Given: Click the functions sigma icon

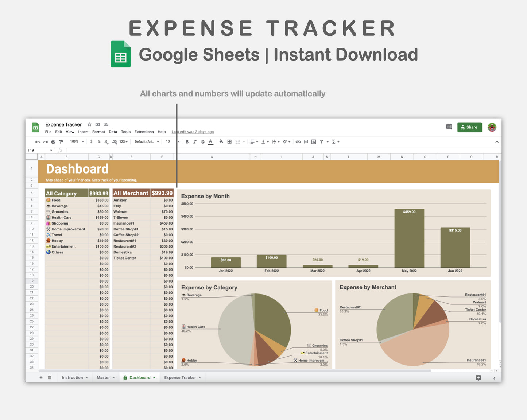Looking at the screenshot, I should [334, 141].
